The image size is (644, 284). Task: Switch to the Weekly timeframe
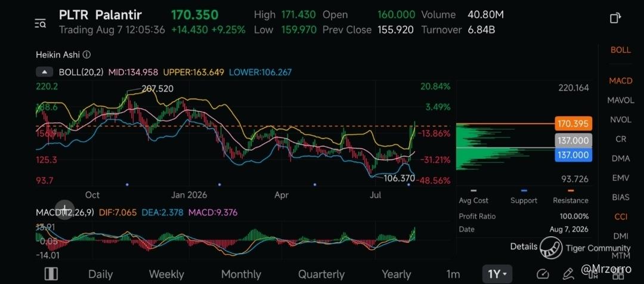click(x=166, y=274)
